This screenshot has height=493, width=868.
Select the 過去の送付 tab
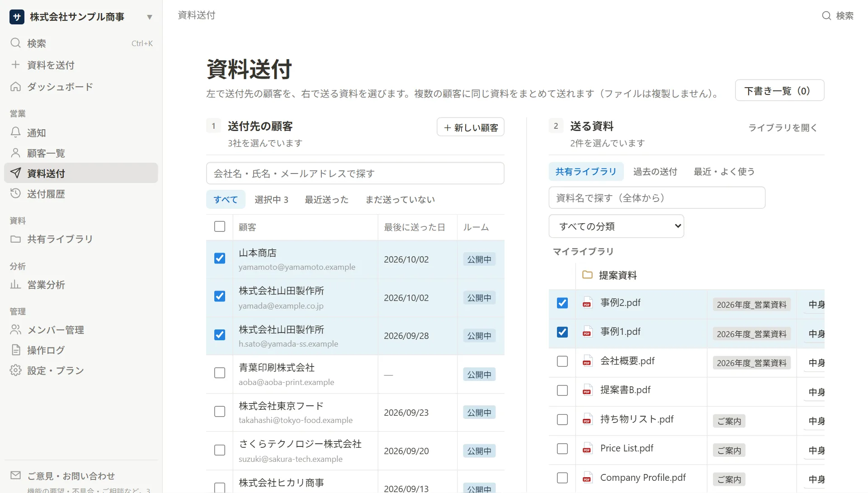pos(655,171)
